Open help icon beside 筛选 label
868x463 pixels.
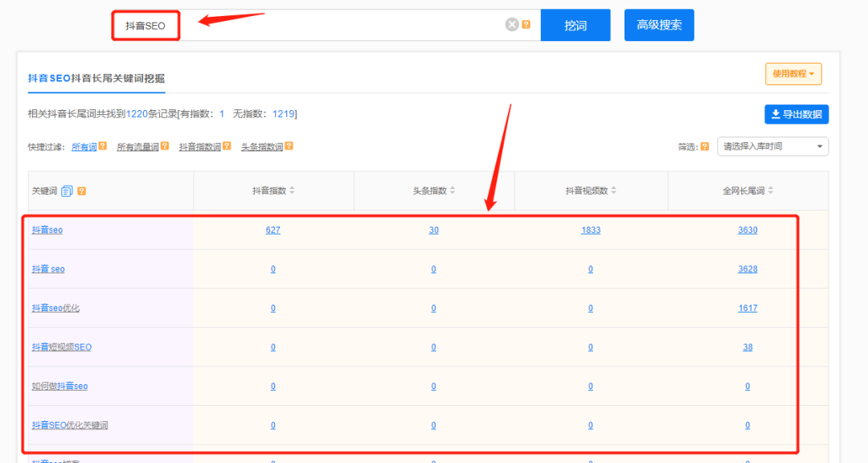point(705,147)
